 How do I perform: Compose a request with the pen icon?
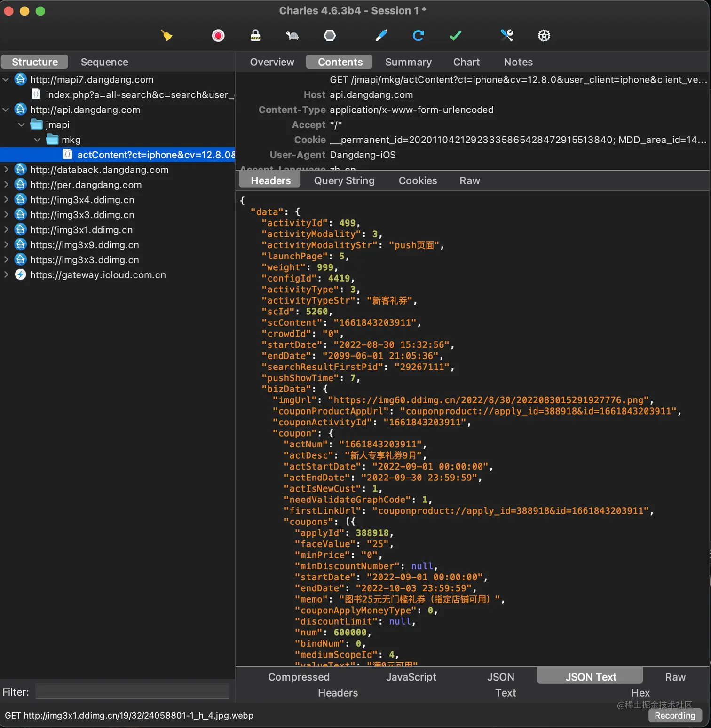tap(381, 36)
